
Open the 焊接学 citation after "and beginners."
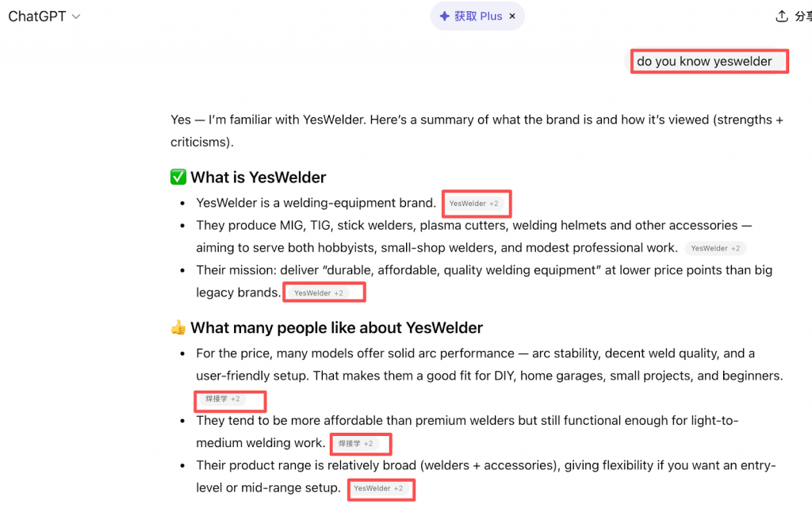pyautogui.click(x=222, y=399)
